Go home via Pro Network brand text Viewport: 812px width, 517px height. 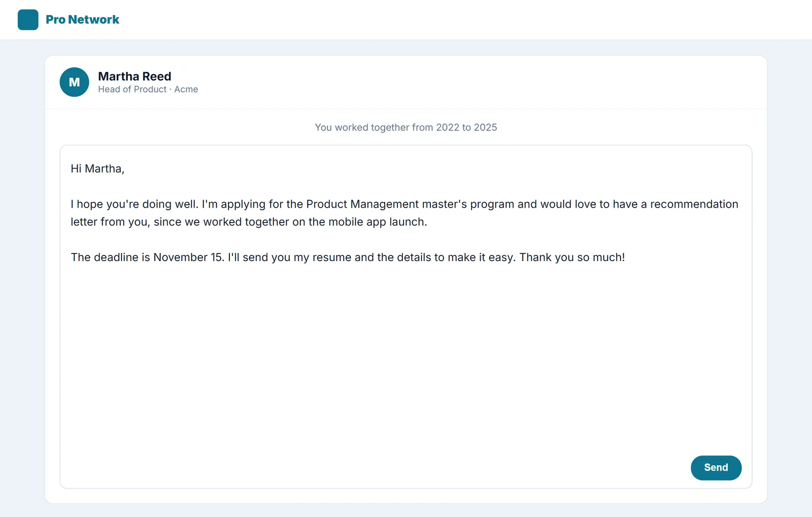pos(82,20)
